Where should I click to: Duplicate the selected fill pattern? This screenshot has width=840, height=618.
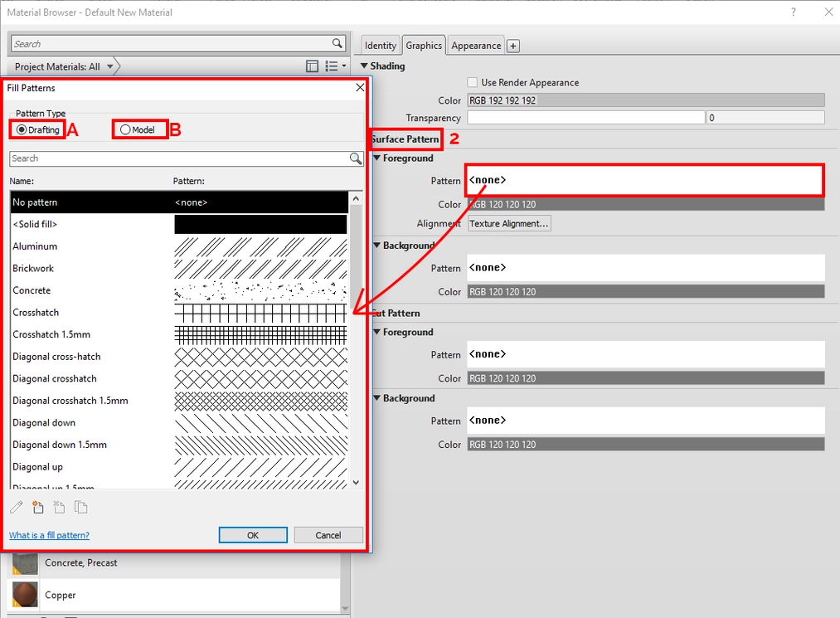coord(80,507)
